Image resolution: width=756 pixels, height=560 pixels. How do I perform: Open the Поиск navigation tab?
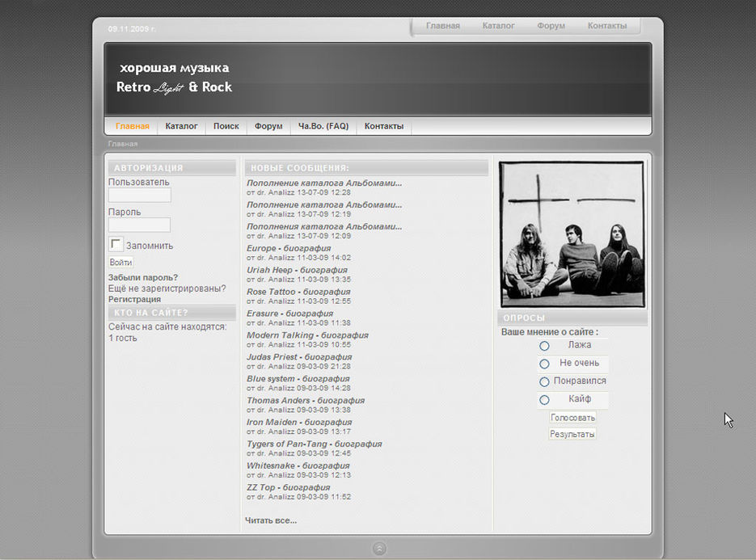226,126
